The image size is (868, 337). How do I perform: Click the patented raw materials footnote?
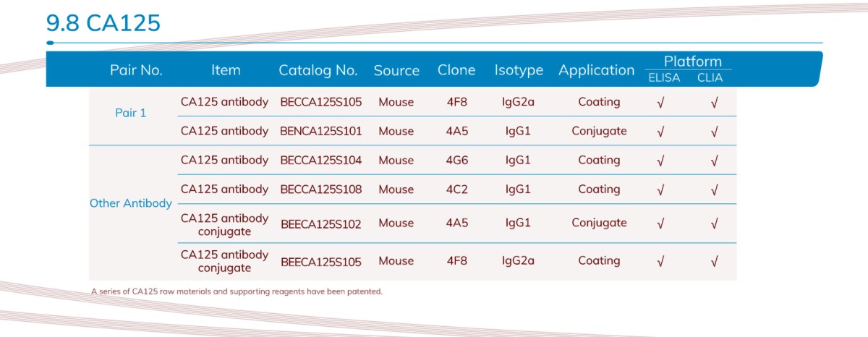[x=237, y=292]
